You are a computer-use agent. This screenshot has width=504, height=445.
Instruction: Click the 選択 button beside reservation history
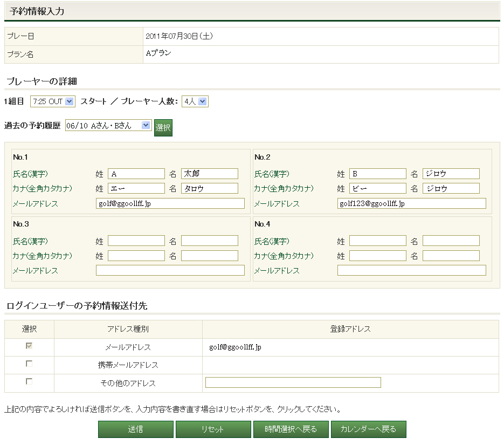click(x=163, y=128)
